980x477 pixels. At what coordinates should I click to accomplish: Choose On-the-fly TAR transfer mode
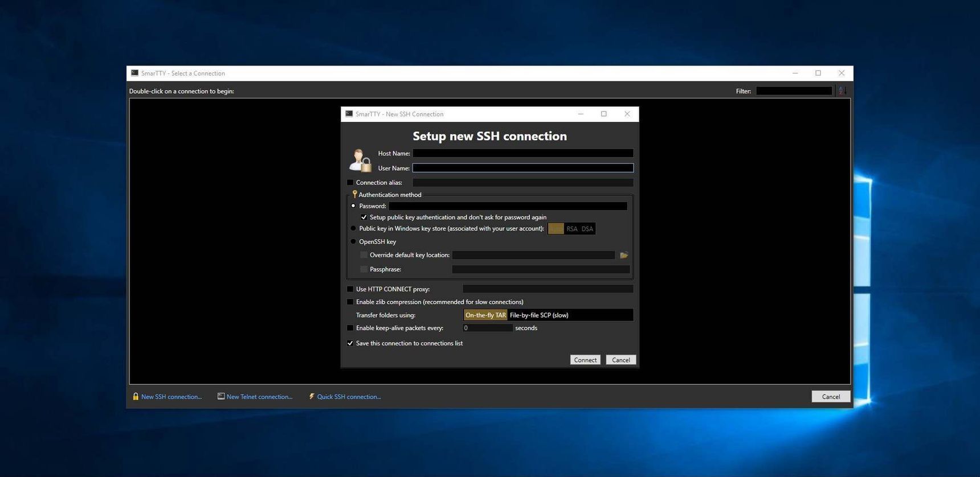[x=485, y=315]
